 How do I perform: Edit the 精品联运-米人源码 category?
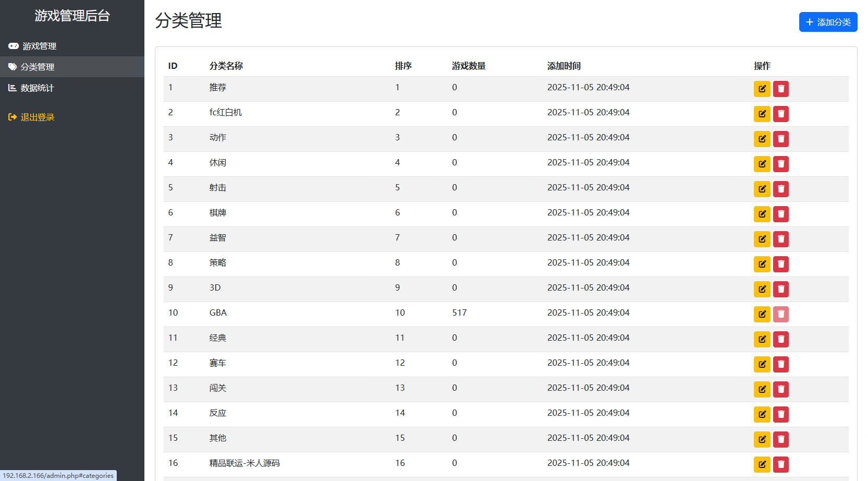pos(762,464)
